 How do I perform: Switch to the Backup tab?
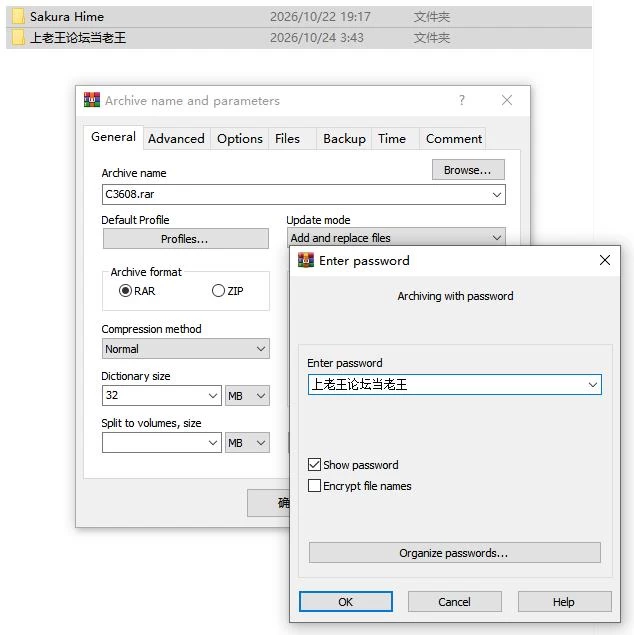pyautogui.click(x=344, y=139)
